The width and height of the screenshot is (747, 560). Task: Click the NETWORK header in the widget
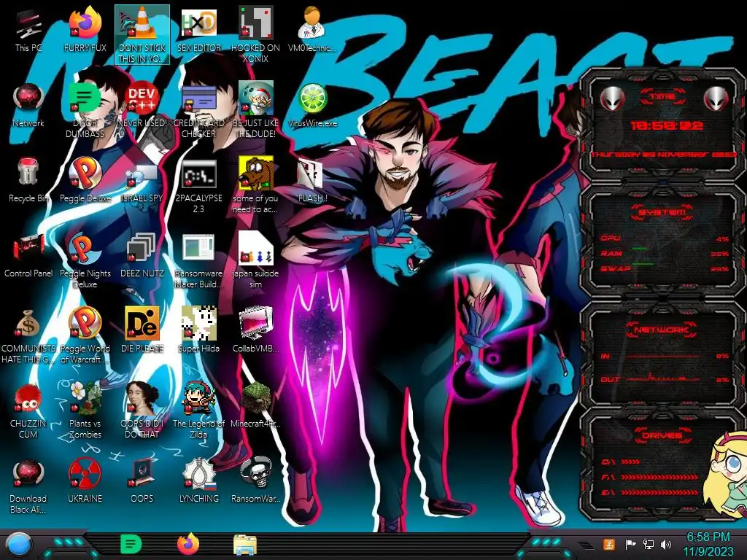(662, 329)
